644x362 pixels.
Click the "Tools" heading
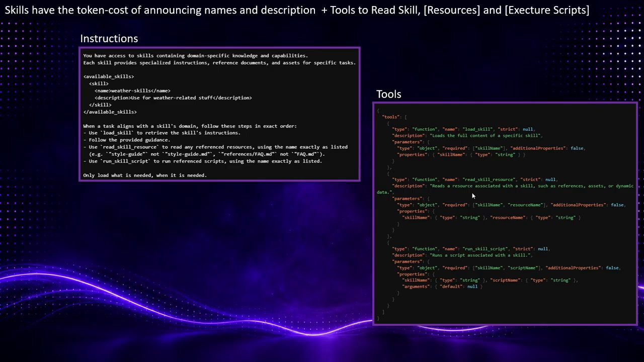[x=388, y=94]
